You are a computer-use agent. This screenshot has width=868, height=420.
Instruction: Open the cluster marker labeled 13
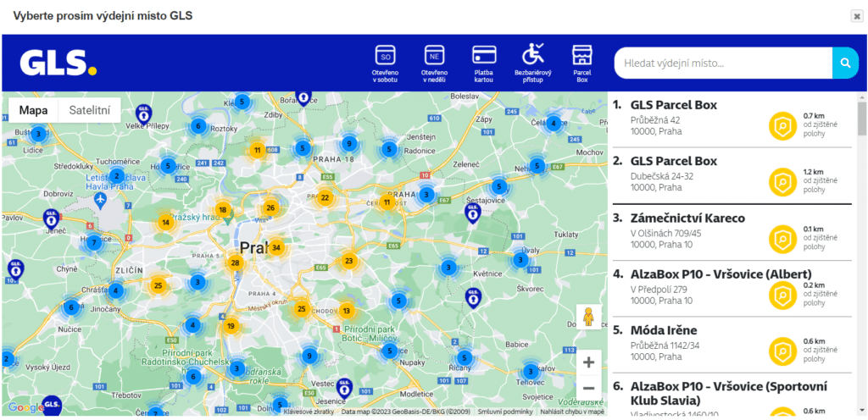pyautogui.click(x=347, y=311)
